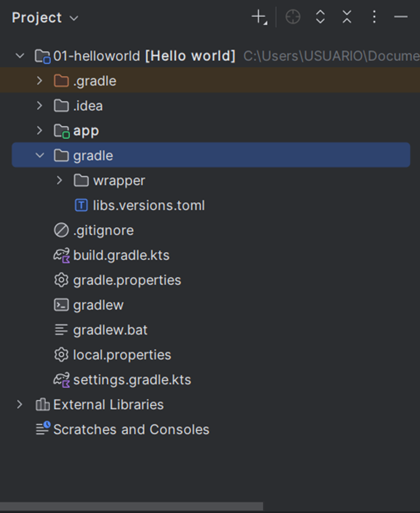Click the Select Opened File target icon
This screenshot has width=420, height=513.
(x=293, y=16)
